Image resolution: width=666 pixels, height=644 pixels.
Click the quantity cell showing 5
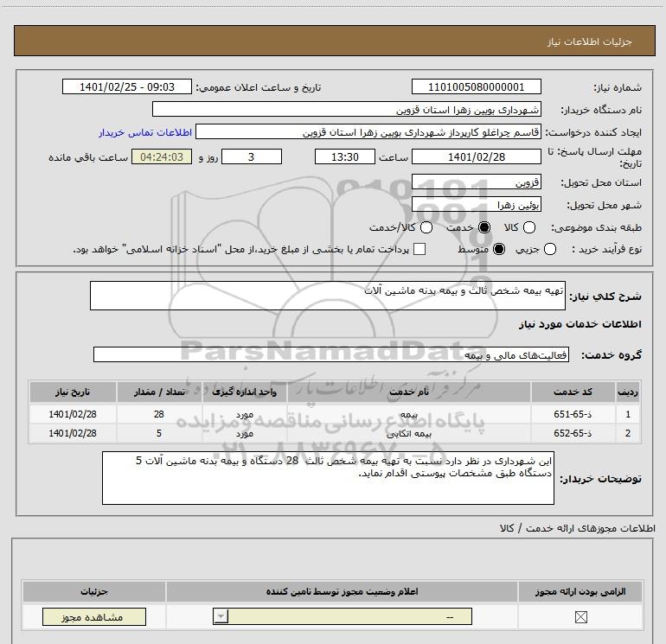pos(159,433)
